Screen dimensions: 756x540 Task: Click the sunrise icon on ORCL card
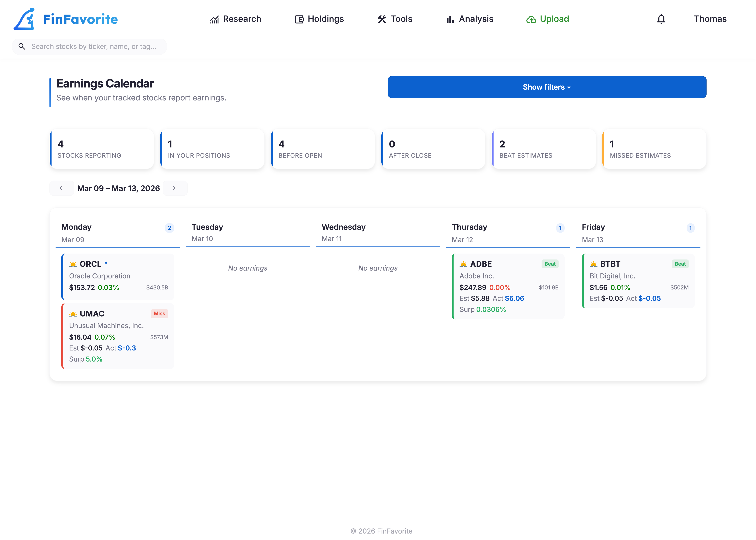click(x=73, y=264)
